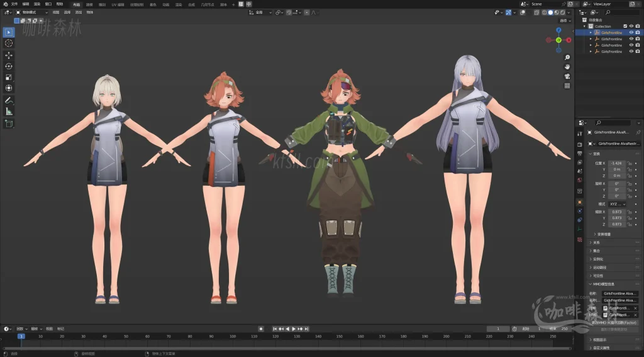This screenshot has height=357, width=644.
Task: Open the Output properties tab icon
Action: tap(579, 154)
